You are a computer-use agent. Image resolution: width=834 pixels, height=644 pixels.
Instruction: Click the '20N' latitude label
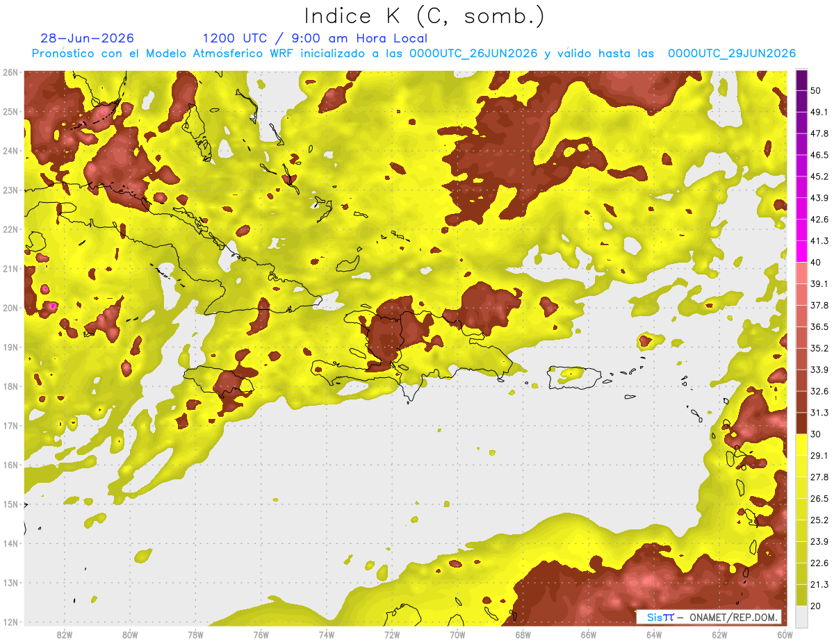10,308
